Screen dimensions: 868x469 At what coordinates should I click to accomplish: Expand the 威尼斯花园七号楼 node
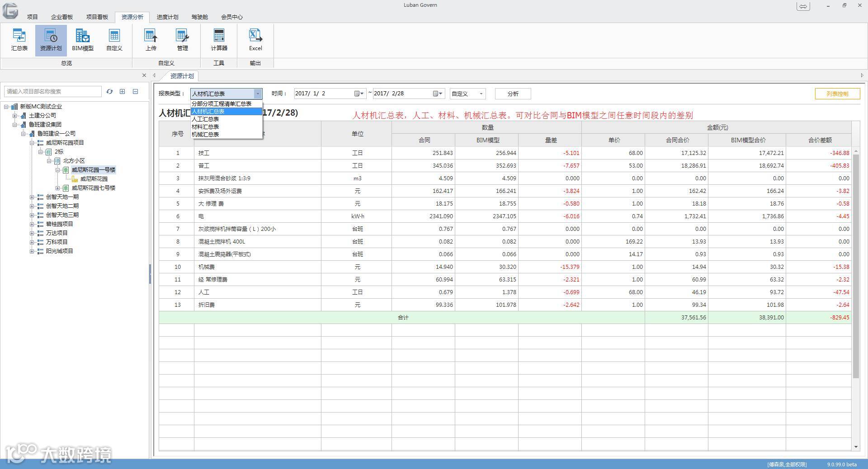[58, 188]
